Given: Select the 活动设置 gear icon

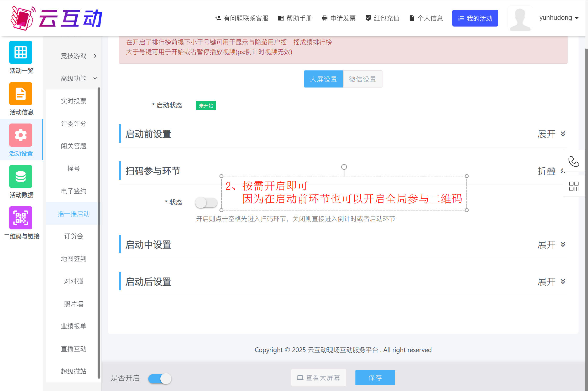Looking at the screenshot, I should (21, 135).
